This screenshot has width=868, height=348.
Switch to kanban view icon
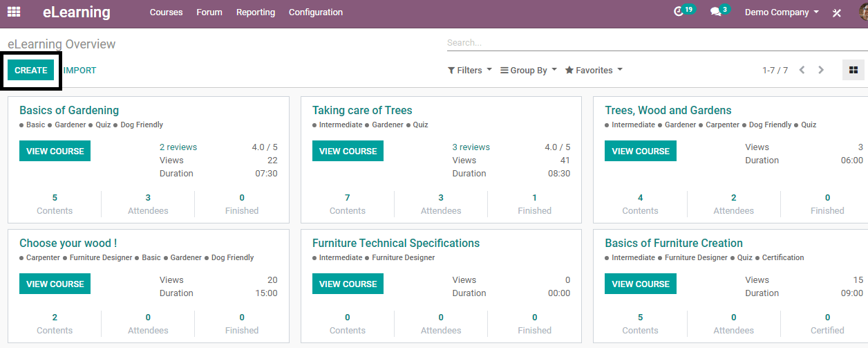tap(853, 70)
